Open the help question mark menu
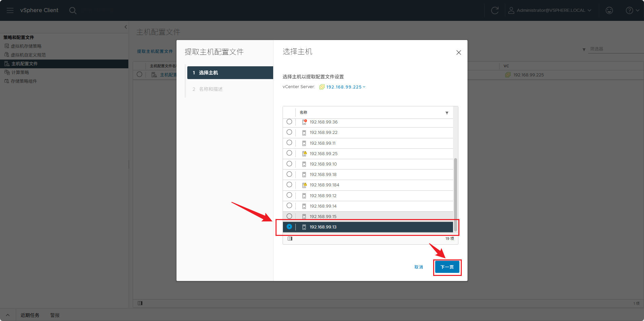Screen dimensions: 644x321 click(x=632, y=10)
